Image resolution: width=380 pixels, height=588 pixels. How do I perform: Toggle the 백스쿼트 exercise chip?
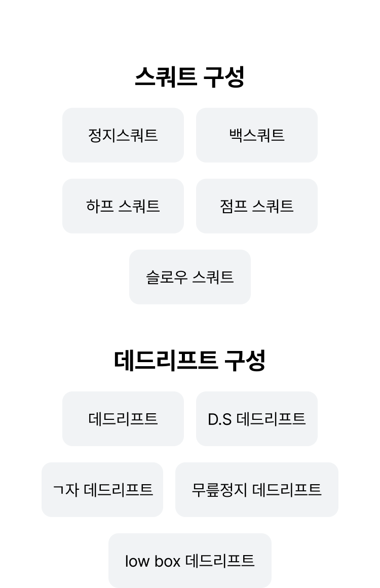(x=256, y=135)
